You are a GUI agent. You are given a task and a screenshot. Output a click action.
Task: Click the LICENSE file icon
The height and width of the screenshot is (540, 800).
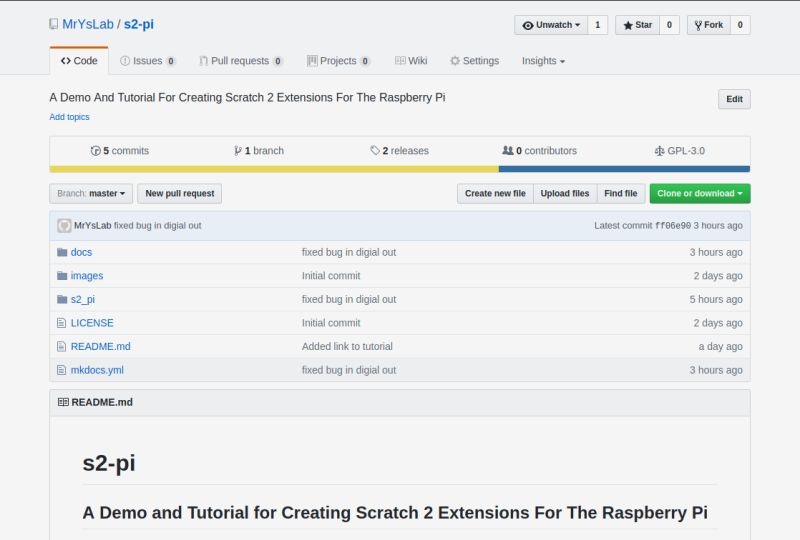click(62, 323)
